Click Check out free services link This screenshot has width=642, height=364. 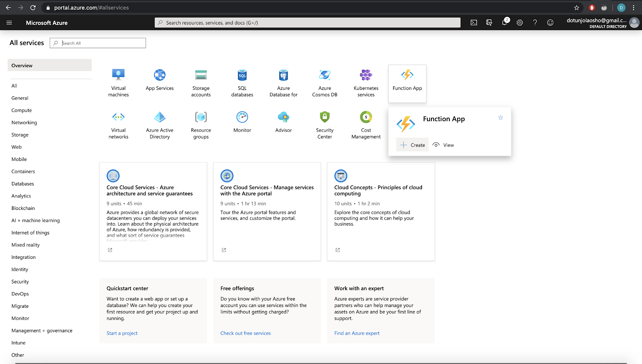[246, 333]
